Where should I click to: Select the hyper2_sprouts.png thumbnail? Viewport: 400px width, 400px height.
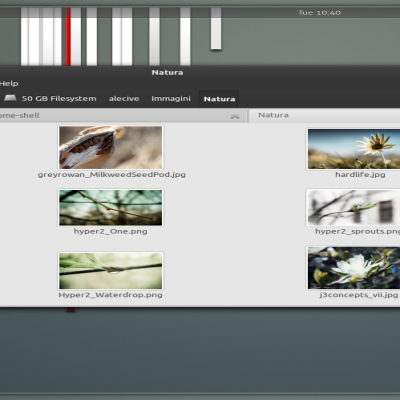click(x=353, y=207)
